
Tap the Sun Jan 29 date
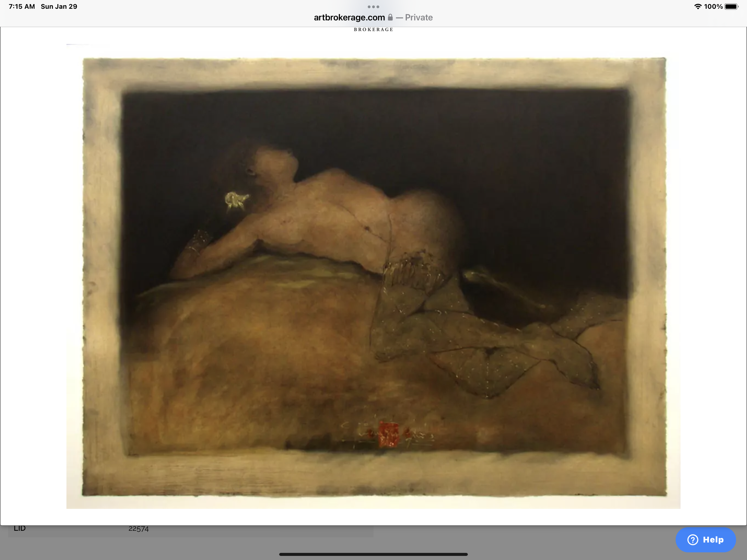point(59,6)
